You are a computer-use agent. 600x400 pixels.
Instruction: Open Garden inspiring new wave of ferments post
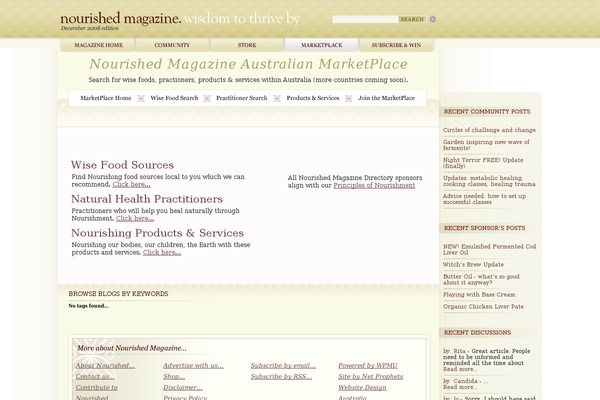486,145
